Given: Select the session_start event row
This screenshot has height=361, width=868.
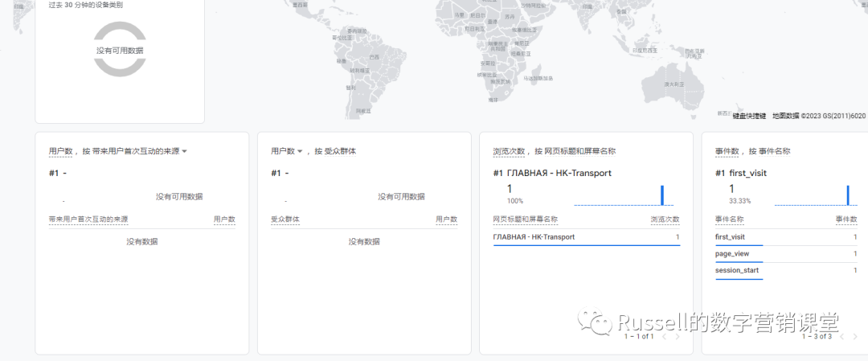Looking at the screenshot, I should [x=736, y=270].
